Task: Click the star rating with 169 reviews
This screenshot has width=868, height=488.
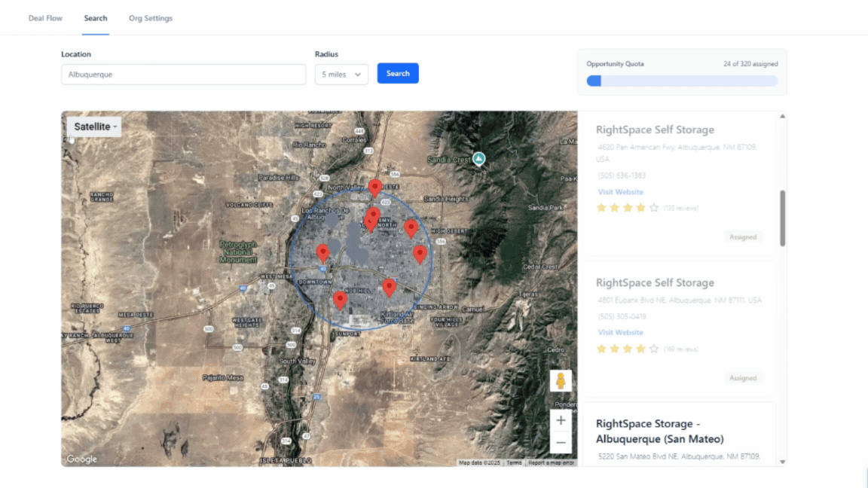Action: tap(628, 349)
